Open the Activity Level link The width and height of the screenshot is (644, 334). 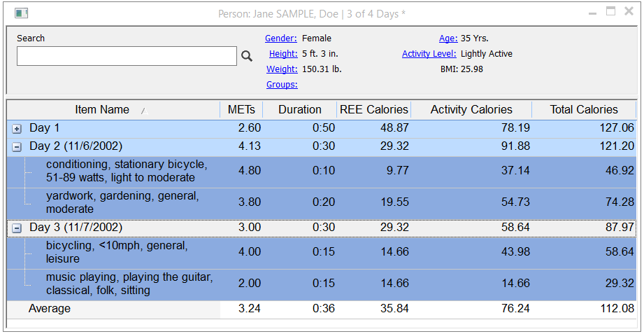(x=429, y=53)
